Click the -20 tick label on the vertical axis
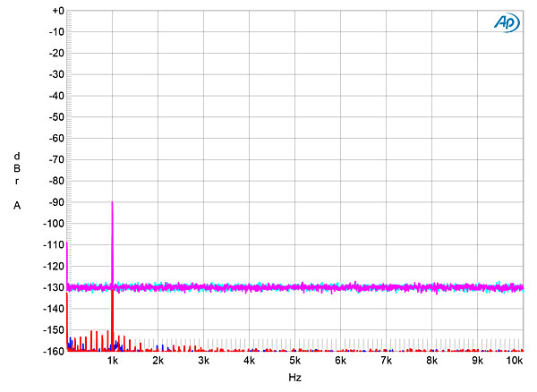The width and height of the screenshot is (537, 392). pos(53,54)
